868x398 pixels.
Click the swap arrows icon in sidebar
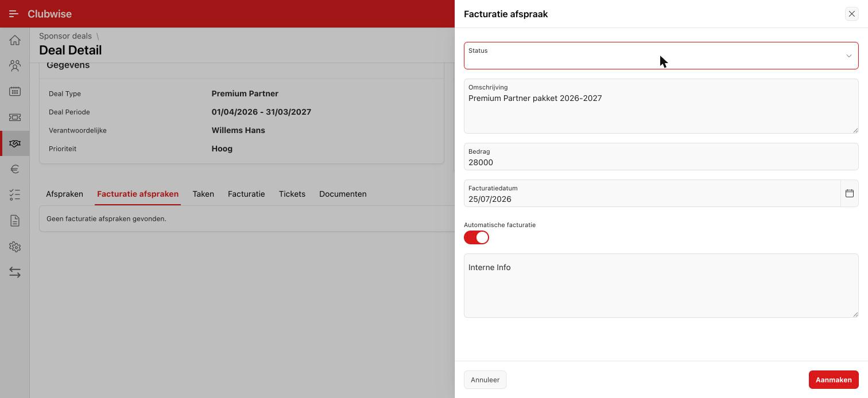pyautogui.click(x=15, y=272)
